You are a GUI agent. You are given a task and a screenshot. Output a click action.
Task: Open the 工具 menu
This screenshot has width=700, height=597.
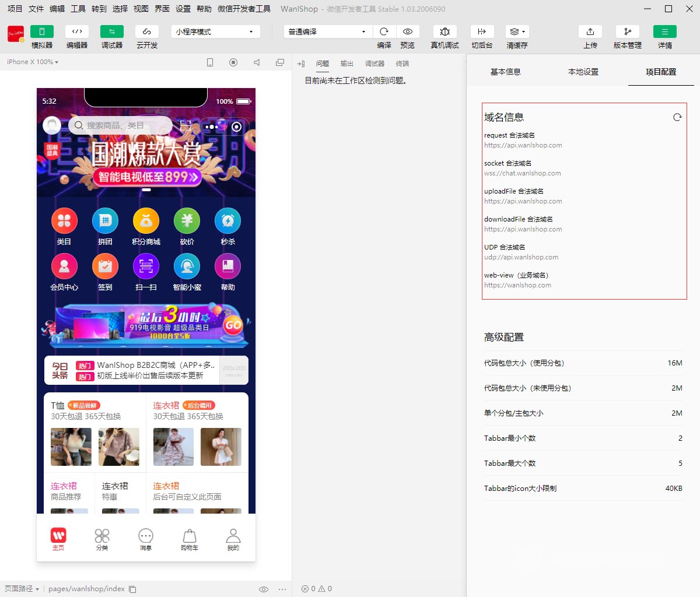78,9
